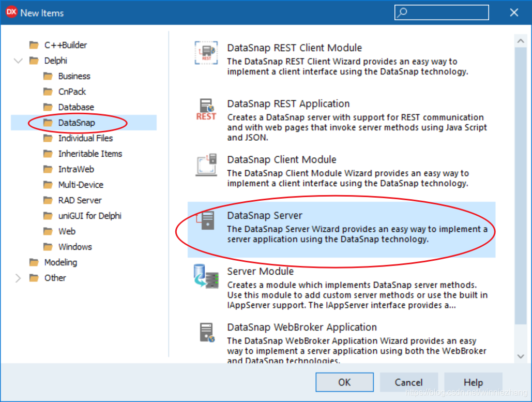Click the IntraWeb folder icon

coord(48,169)
